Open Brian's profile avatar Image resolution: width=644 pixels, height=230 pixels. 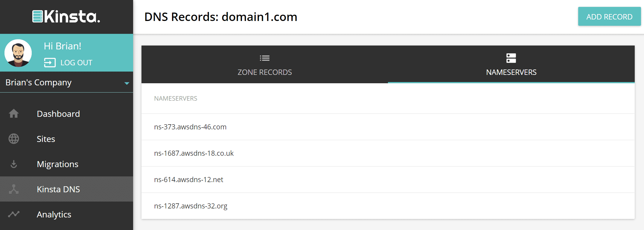point(18,53)
